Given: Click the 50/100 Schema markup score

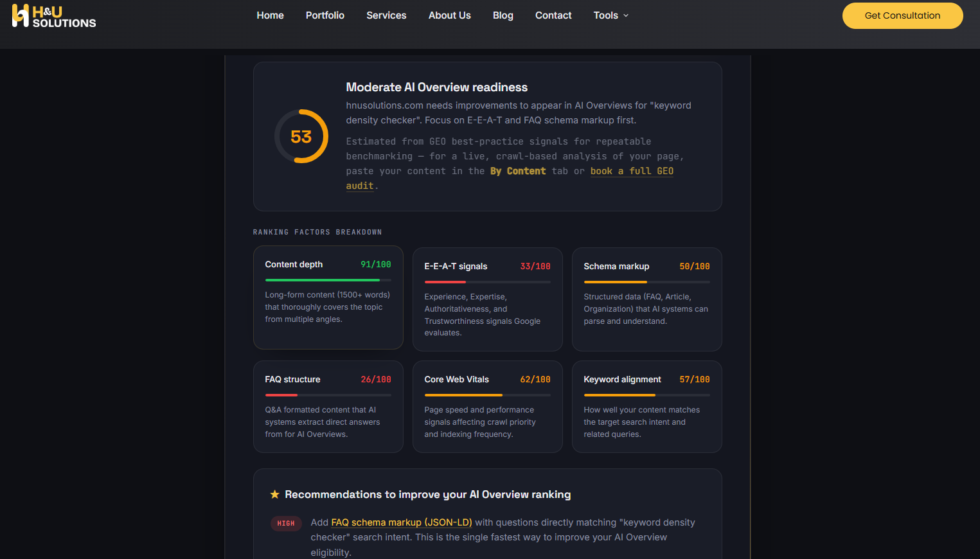Looking at the screenshot, I should tap(695, 266).
